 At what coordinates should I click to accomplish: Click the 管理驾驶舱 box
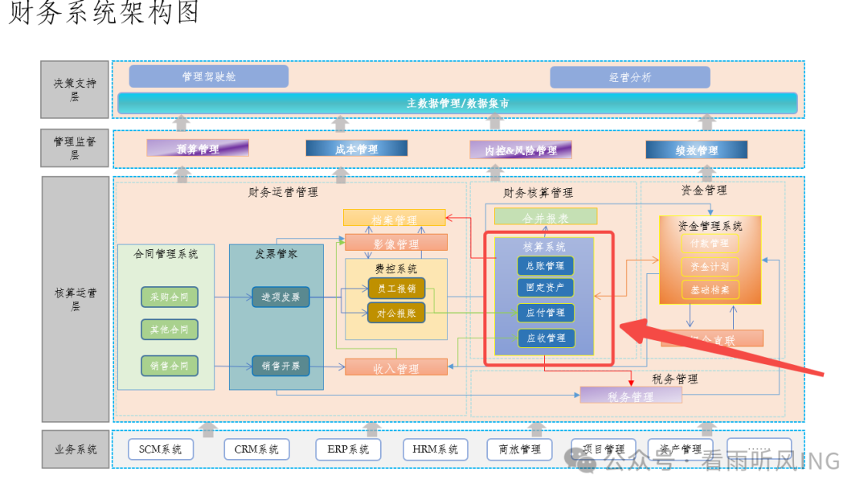(x=208, y=76)
